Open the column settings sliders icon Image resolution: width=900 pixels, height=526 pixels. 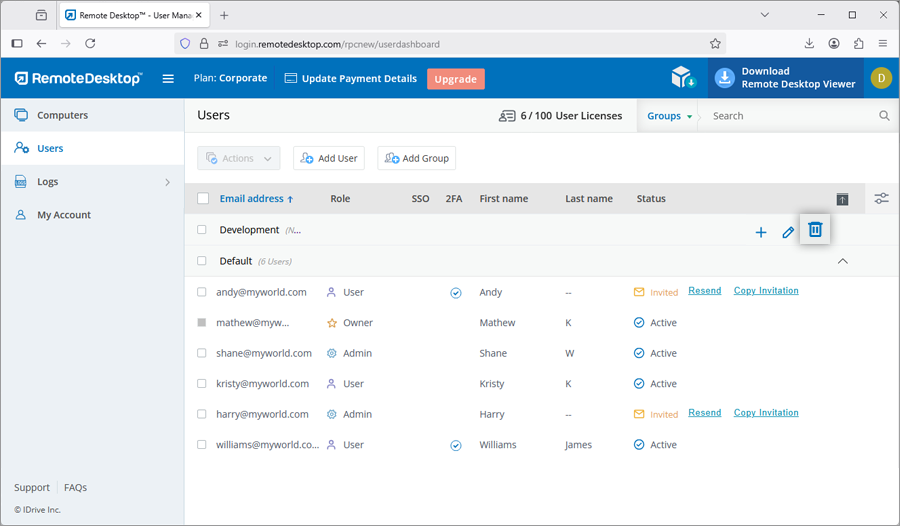pyautogui.click(x=881, y=199)
